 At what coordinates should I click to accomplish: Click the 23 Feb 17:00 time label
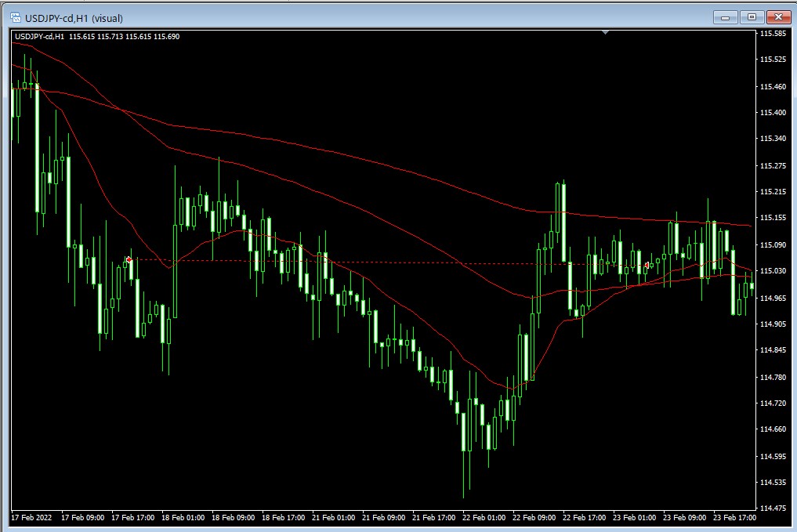pyautogui.click(x=735, y=518)
